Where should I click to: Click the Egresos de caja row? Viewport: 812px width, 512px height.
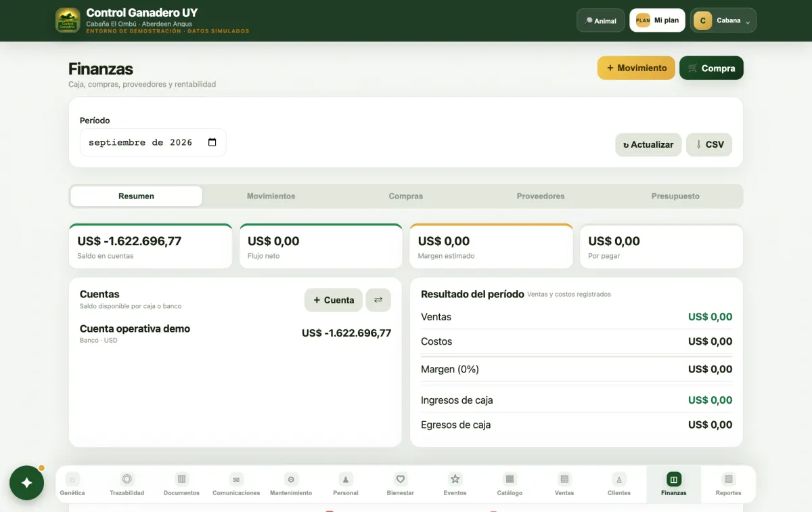click(x=577, y=425)
